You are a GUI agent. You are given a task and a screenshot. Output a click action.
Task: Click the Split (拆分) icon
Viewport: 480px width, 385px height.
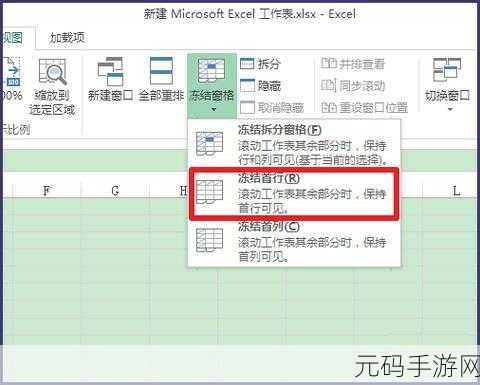click(x=247, y=64)
